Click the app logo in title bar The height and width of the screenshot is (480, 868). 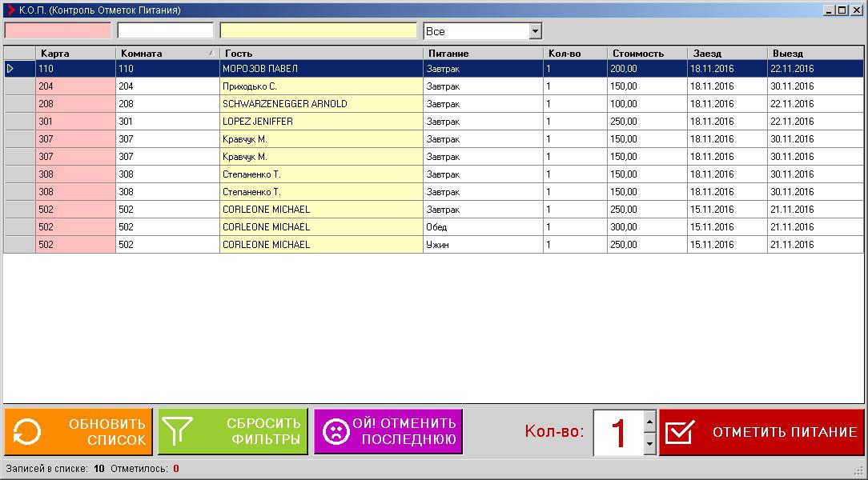10,10
